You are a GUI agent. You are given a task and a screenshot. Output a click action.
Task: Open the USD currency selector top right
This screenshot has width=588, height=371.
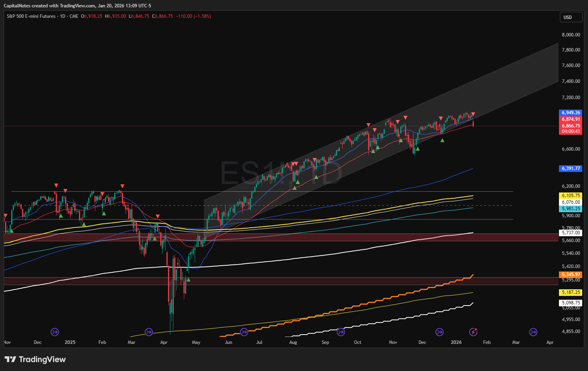[571, 17]
